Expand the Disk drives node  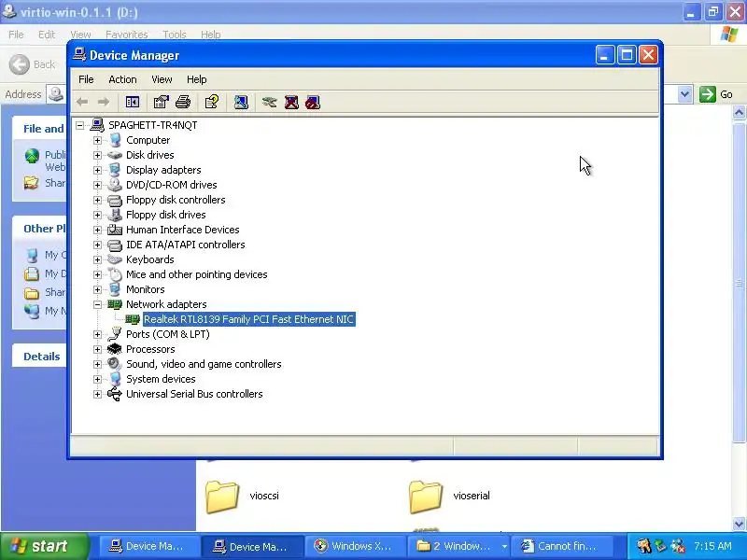[x=97, y=155]
